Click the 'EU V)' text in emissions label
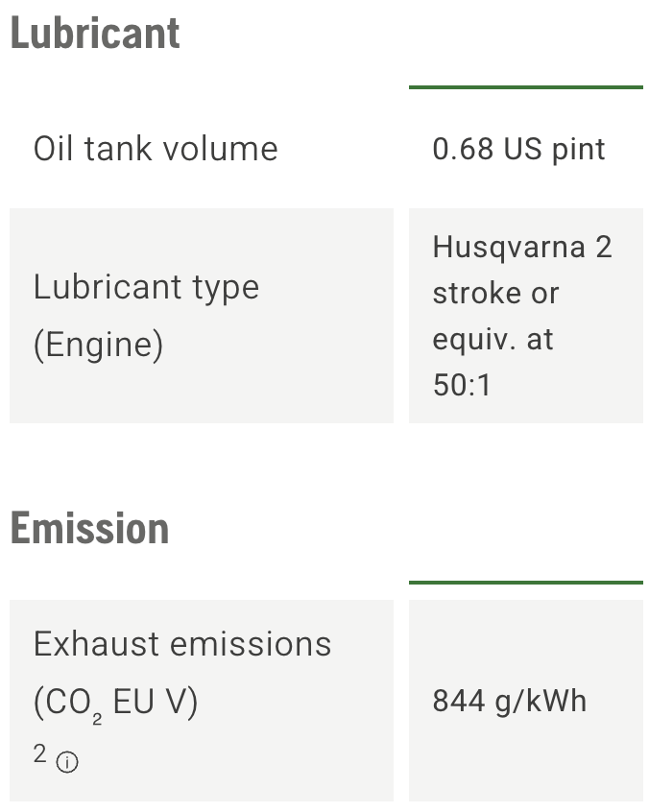 [156, 702]
